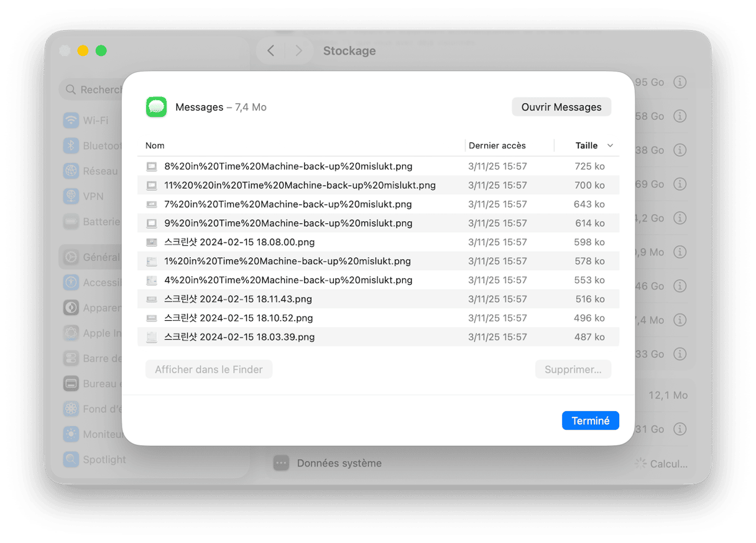Click the 553 ko size cell
Viewport: 756px width, 543px height.
pyautogui.click(x=589, y=281)
